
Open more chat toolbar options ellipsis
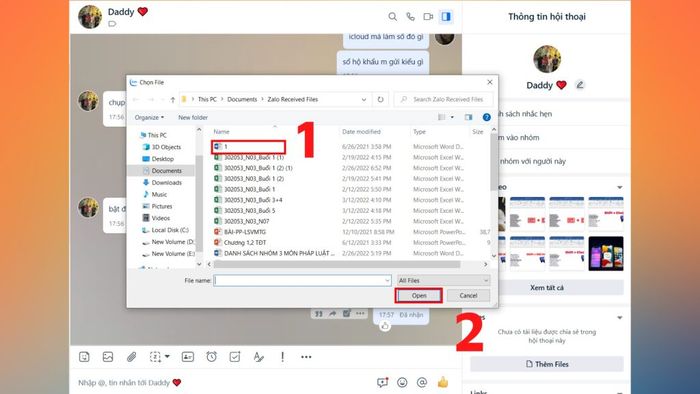tap(306, 357)
